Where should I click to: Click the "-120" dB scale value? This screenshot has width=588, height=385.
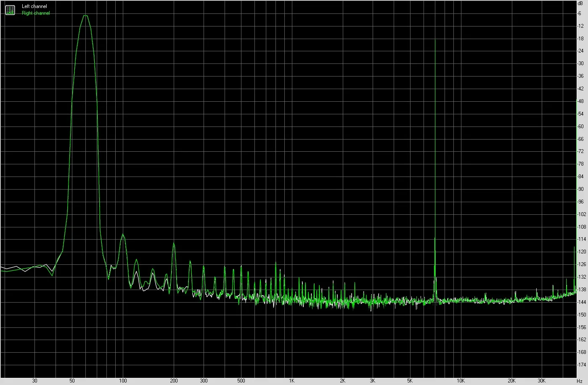pos(582,252)
